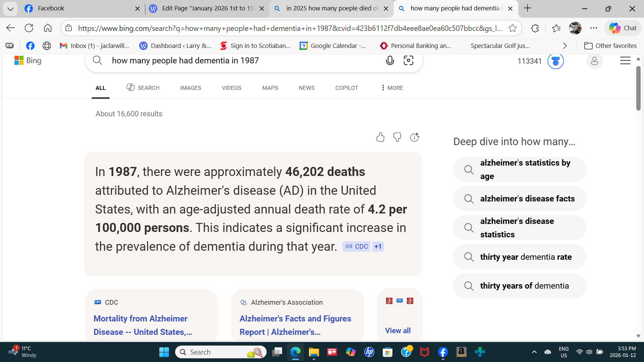Viewport: 644px width, 362px height.
Task: Open Bing hamburger settings menu
Action: (625, 61)
